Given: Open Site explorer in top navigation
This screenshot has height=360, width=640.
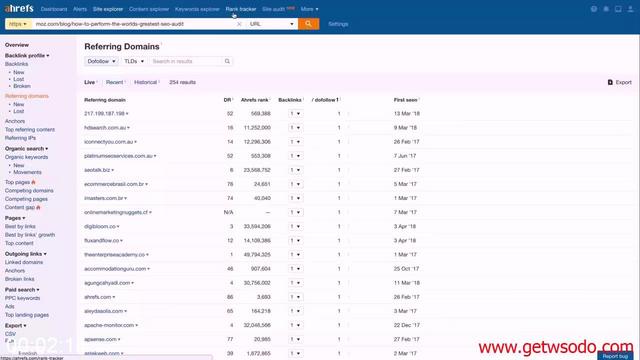Looking at the screenshot, I should [108, 9].
